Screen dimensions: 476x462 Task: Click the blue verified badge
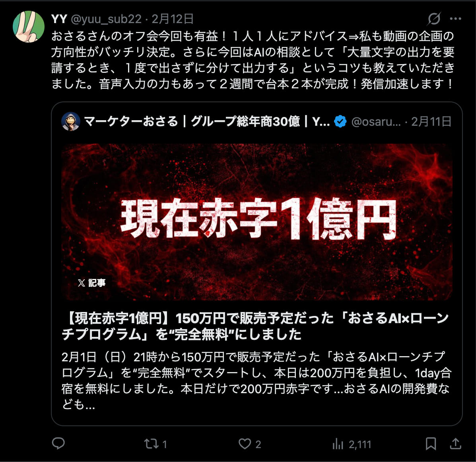[340, 121]
